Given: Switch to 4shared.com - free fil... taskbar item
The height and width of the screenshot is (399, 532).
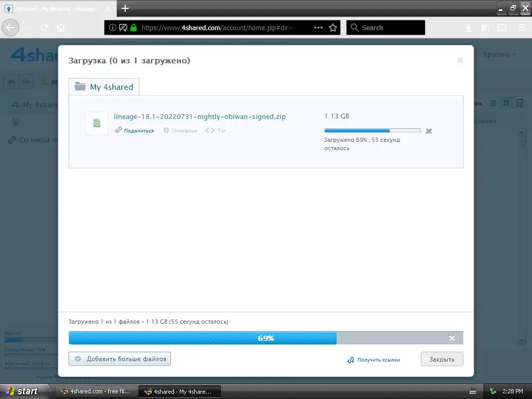Looking at the screenshot, I should click(x=96, y=391).
